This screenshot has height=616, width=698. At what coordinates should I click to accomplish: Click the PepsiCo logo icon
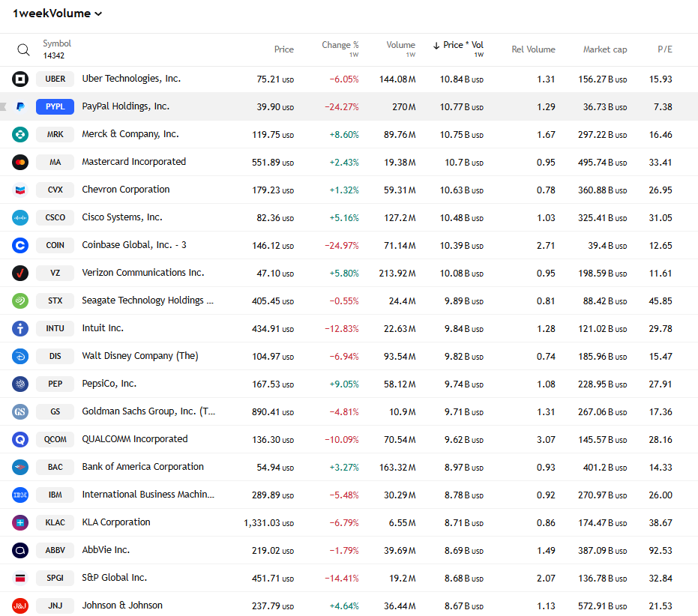pos(20,384)
